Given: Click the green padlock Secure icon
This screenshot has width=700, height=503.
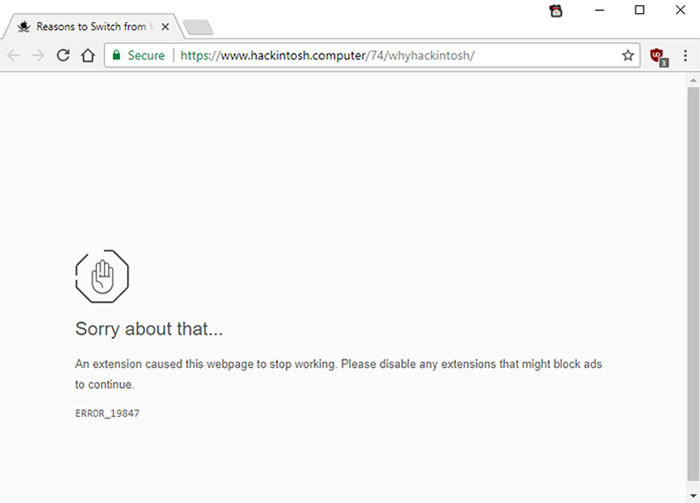Looking at the screenshot, I should pos(116,56).
